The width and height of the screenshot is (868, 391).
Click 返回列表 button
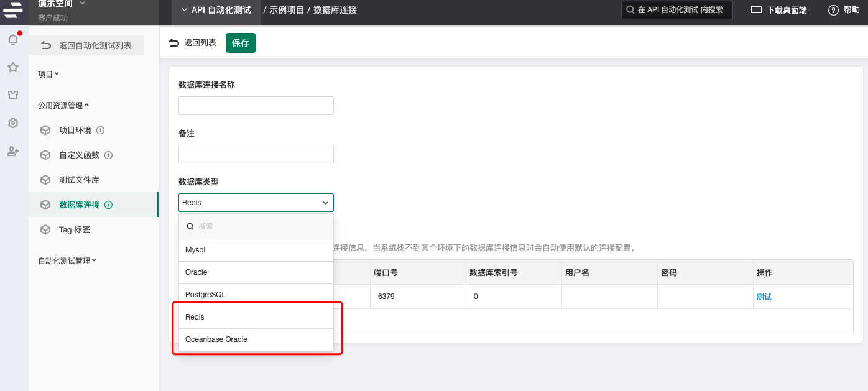pyautogui.click(x=193, y=43)
